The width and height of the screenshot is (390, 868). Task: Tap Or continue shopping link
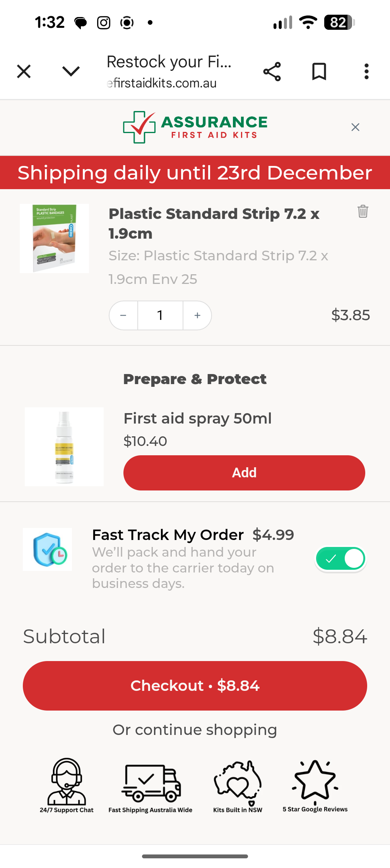195,730
